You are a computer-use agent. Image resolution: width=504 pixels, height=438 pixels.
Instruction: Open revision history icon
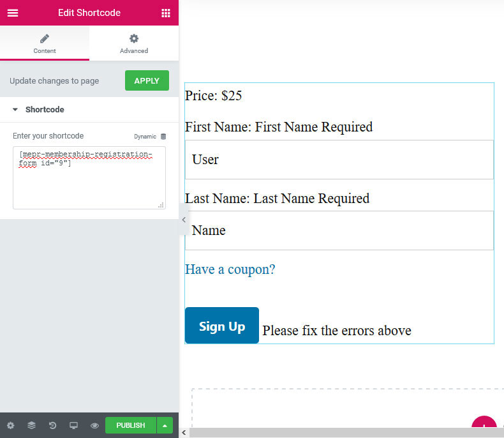pos(52,425)
